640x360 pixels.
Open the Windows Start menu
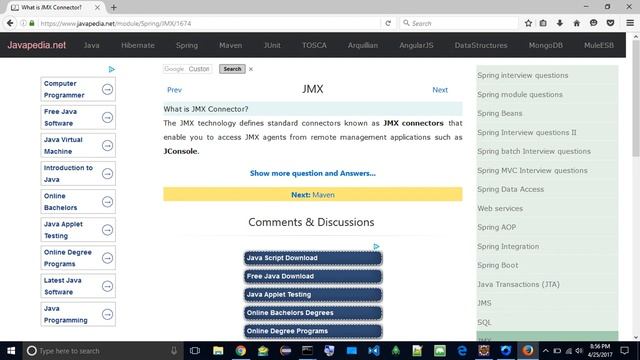(x=11, y=351)
